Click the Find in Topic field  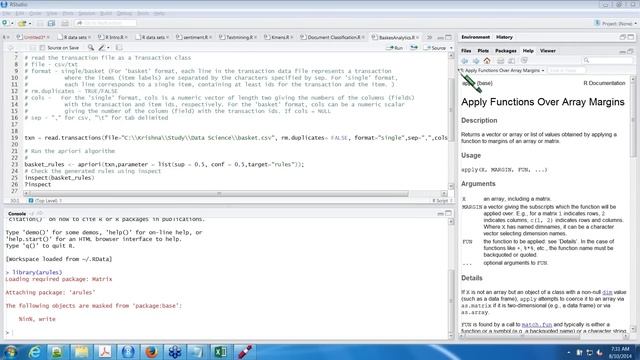(x=567, y=71)
